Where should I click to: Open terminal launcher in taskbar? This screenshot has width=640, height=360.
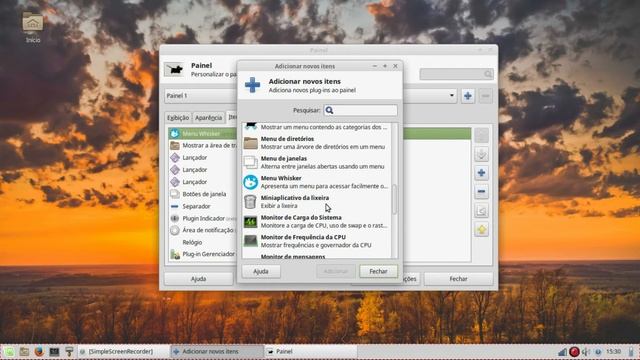pyautogui.click(x=54, y=351)
